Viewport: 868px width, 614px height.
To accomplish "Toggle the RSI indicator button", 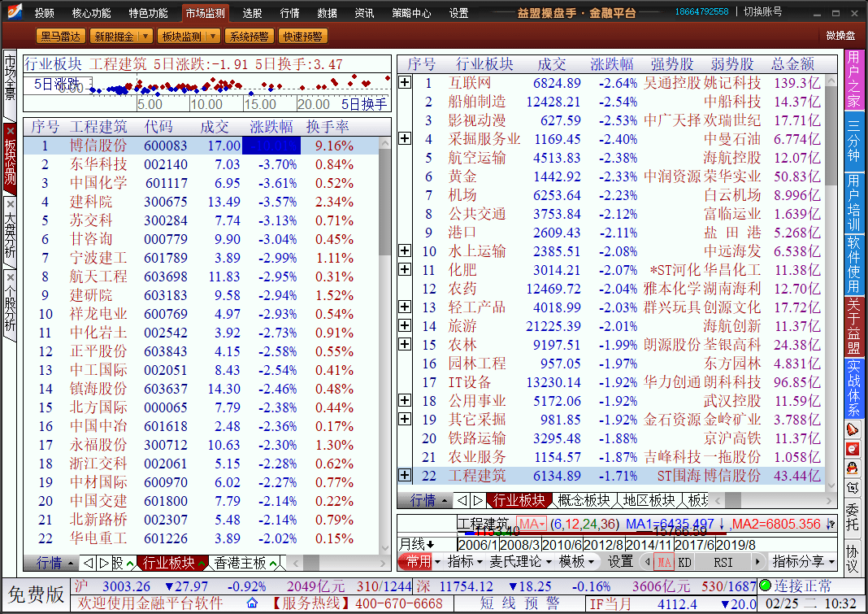I will [723, 563].
